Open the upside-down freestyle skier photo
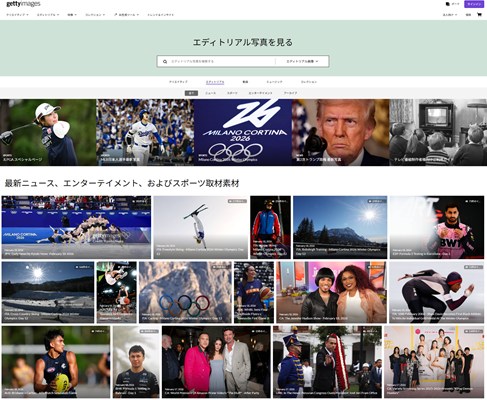Viewport: 487px width, 400px height. [201, 227]
